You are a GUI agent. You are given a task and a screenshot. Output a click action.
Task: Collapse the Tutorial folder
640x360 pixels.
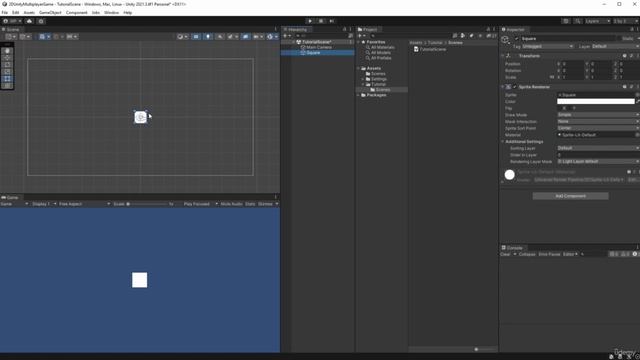pyautogui.click(x=363, y=84)
